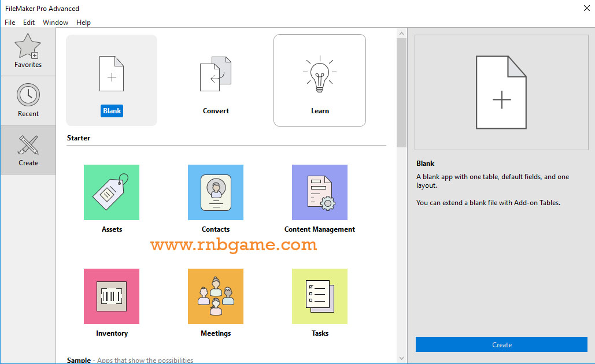Click the scrollbar up arrow
The height and width of the screenshot is (364, 595).
[401, 34]
